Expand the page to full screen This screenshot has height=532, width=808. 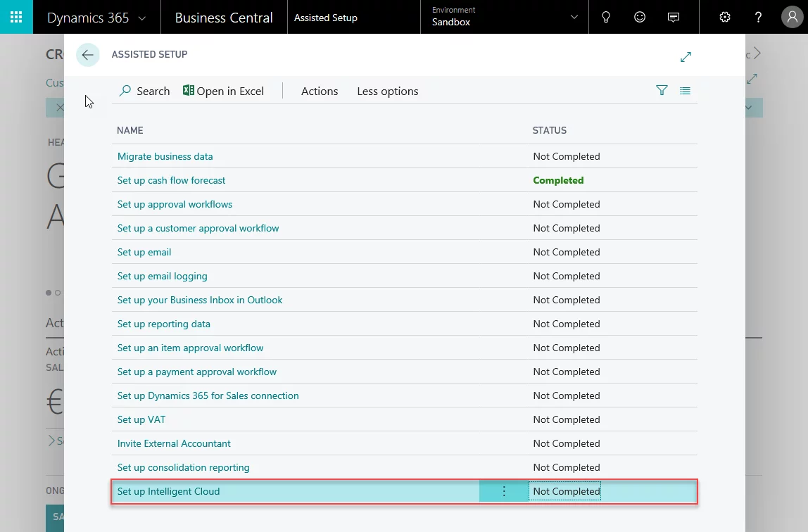tap(686, 56)
